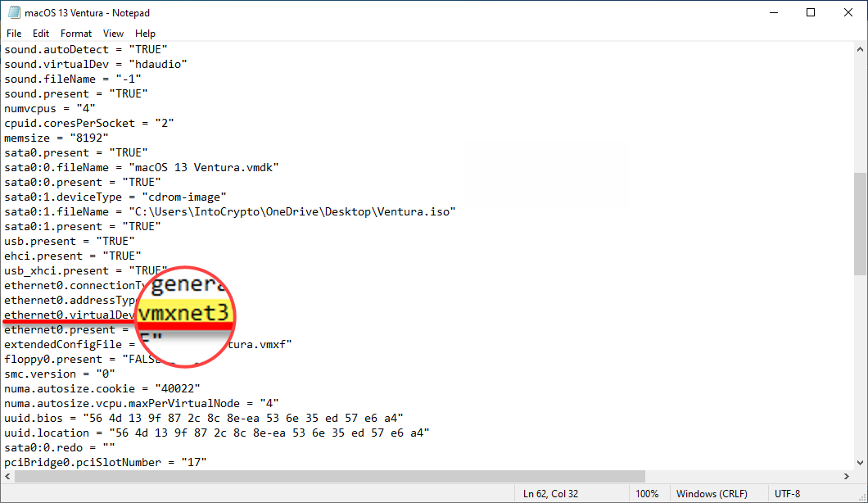Click the vertical scrollbar thumb

tap(860, 224)
